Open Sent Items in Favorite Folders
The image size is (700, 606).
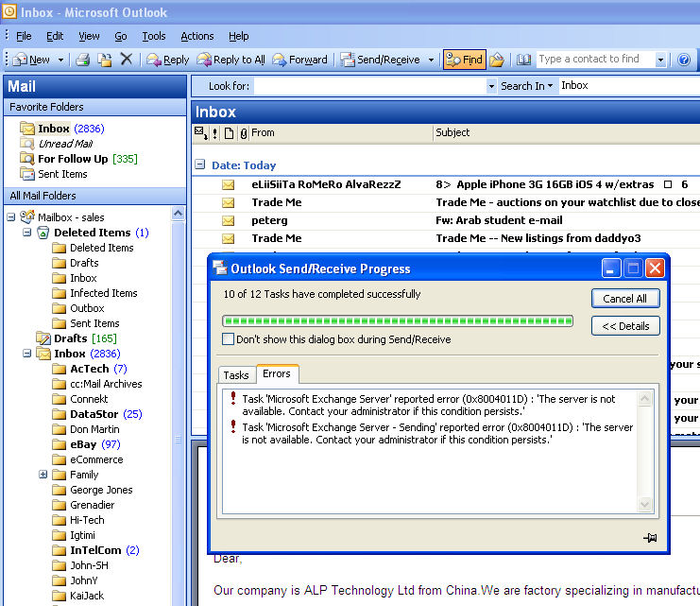(x=54, y=174)
